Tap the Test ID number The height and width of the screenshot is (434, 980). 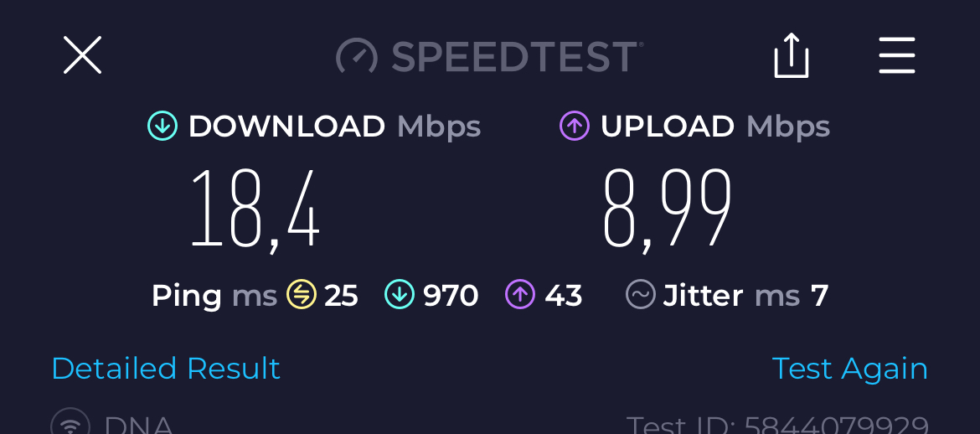(836, 425)
